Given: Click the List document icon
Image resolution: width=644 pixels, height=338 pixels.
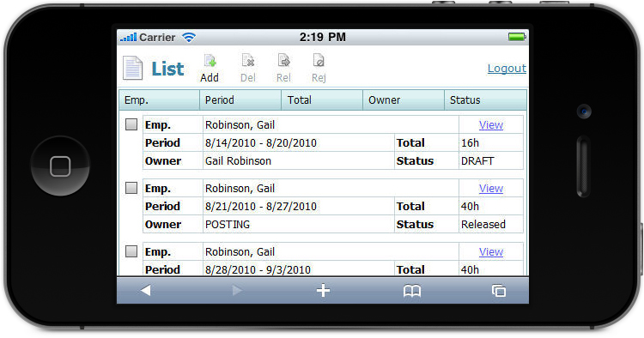Looking at the screenshot, I should [132, 68].
